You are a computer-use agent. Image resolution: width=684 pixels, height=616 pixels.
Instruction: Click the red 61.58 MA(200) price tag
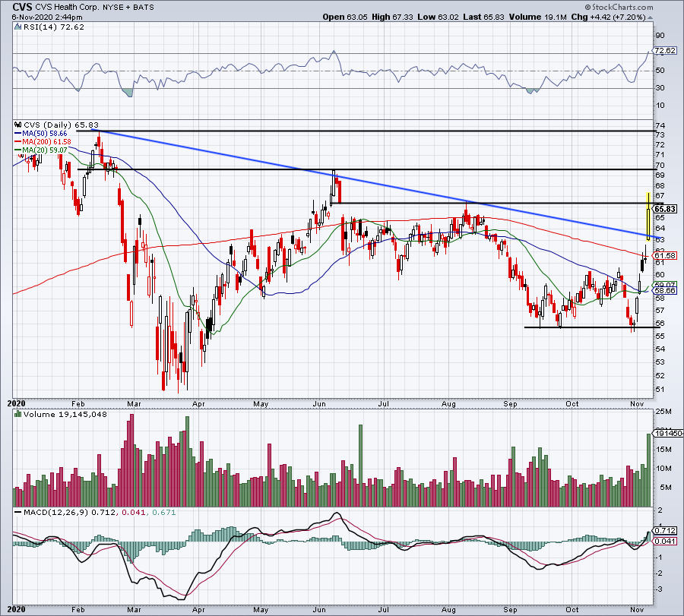[665, 255]
